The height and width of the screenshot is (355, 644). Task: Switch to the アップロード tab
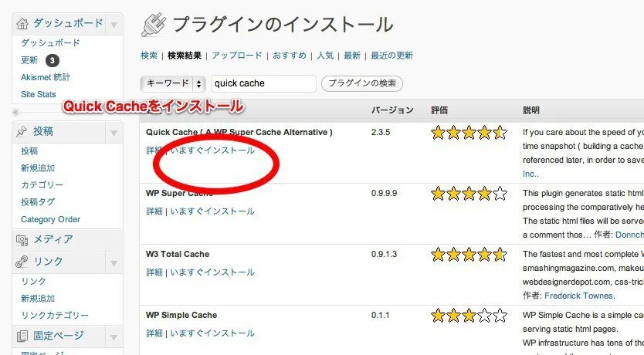point(237,56)
